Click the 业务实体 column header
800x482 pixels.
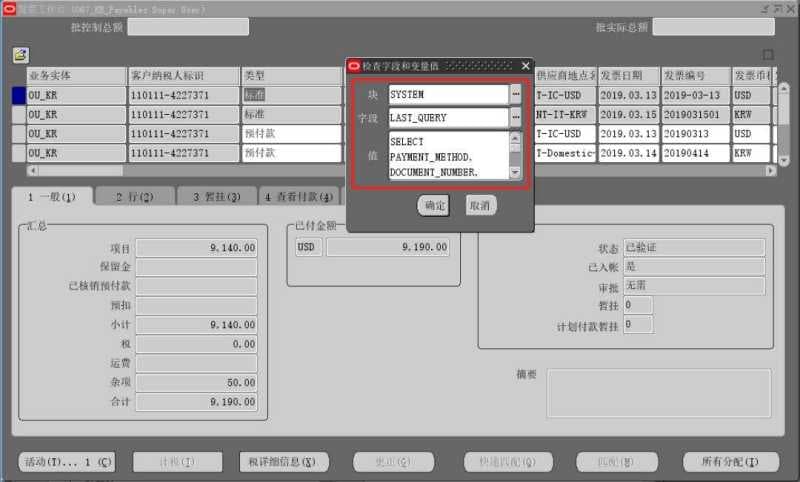click(76, 75)
